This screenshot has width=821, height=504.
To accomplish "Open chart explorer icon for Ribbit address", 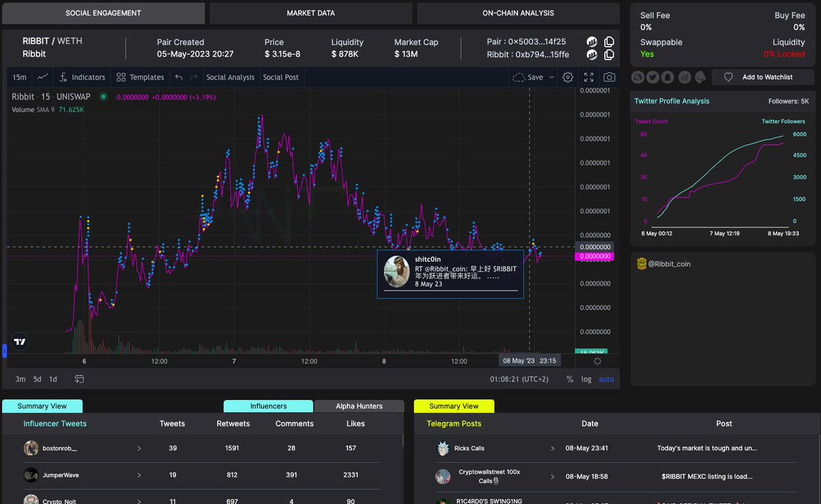I will click(x=592, y=55).
